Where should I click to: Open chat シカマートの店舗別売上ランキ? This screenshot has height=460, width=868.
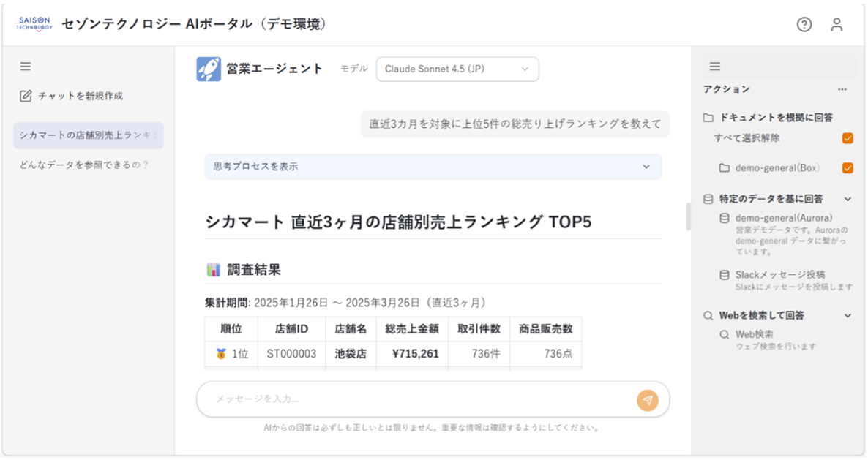pyautogui.click(x=89, y=135)
